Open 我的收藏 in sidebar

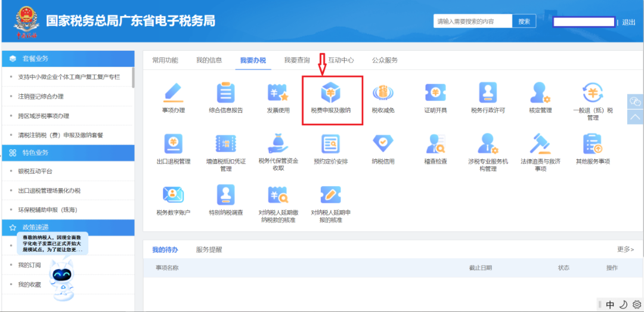(x=30, y=285)
